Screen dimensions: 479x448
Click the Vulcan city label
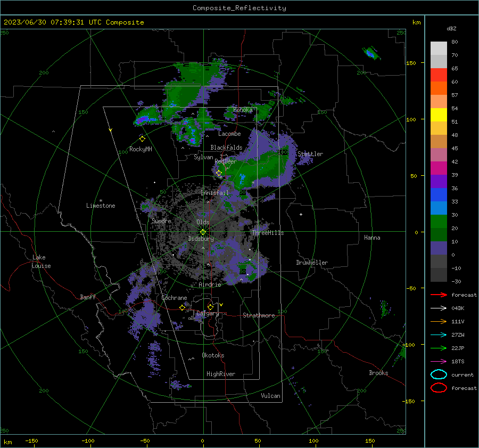click(271, 396)
